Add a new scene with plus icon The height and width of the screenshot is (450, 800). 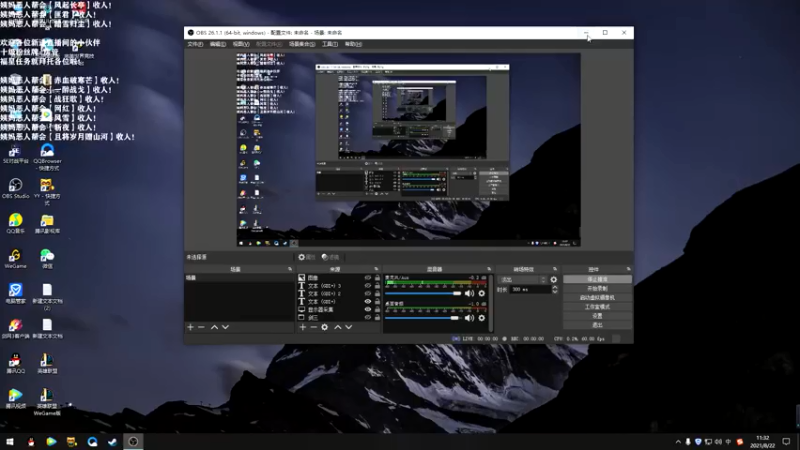(x=190, y=327)
